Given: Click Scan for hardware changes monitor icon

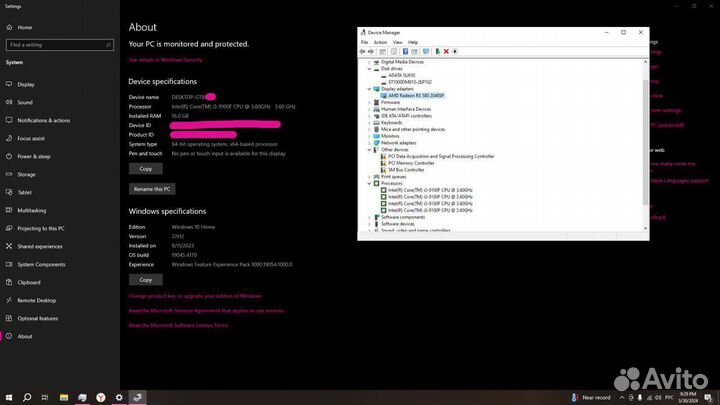Looking at the screenshot, I should coord(426,51).
